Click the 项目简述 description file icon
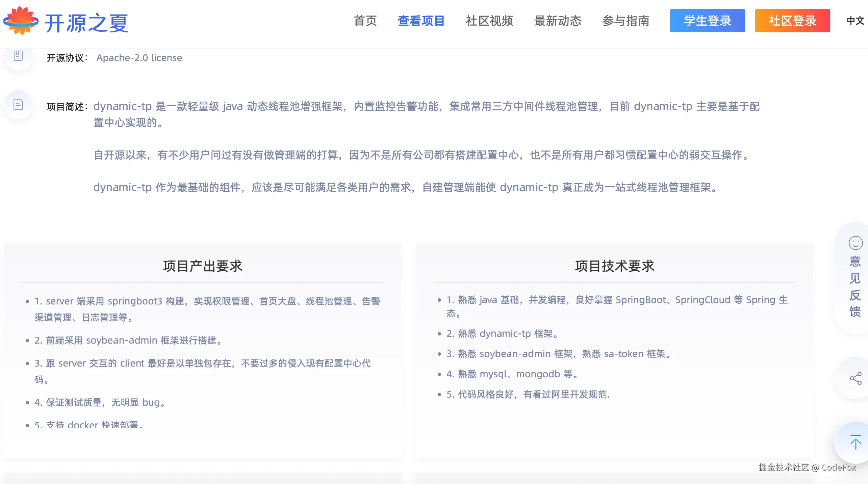Screen dimensions: 868x484 tap(18, 104)
